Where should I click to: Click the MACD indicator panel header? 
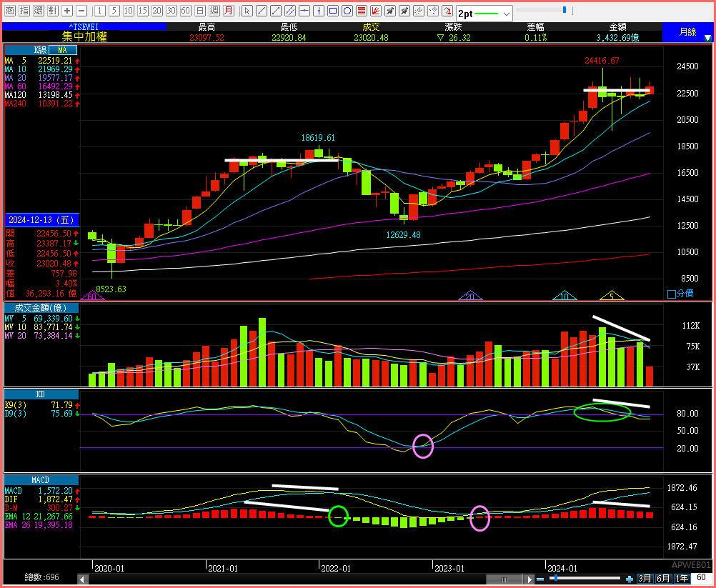pos(41,480)
